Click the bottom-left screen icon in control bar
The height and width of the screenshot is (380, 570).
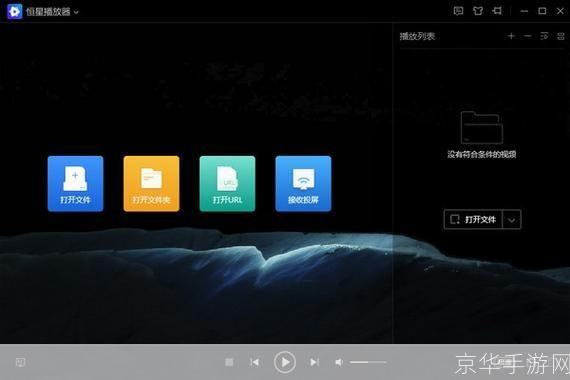(x=20, y=362)
